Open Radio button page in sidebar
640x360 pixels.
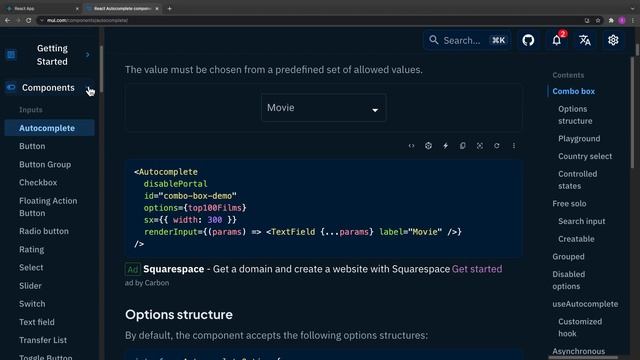click(x=44, y=231)
